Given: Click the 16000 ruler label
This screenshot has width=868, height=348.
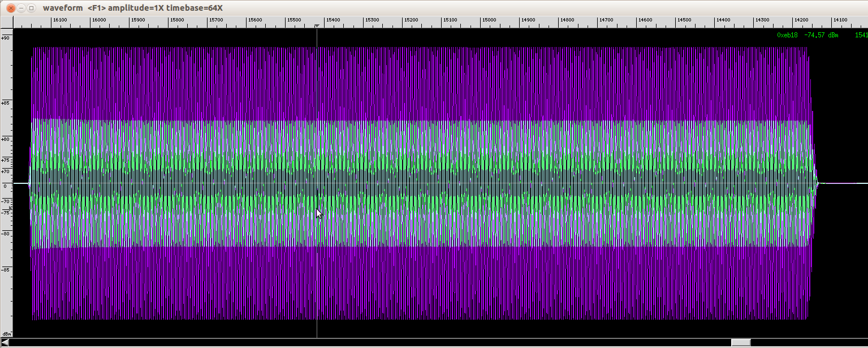Looking at the screenshot, I should coord(98,20).
